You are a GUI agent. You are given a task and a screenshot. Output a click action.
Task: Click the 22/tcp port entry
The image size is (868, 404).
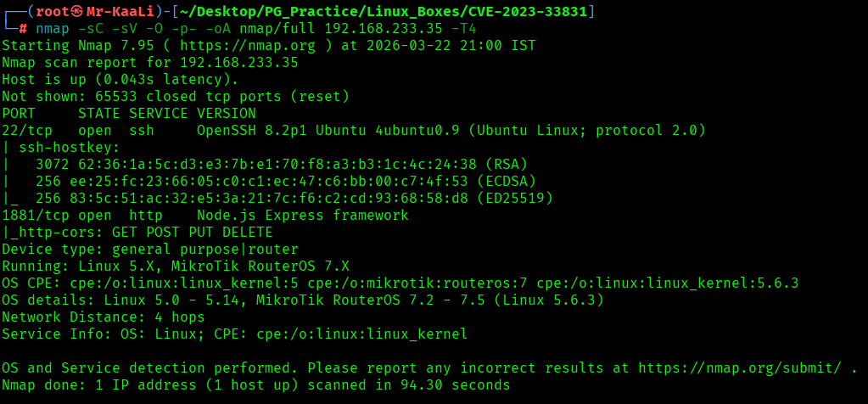coord(27,130)
